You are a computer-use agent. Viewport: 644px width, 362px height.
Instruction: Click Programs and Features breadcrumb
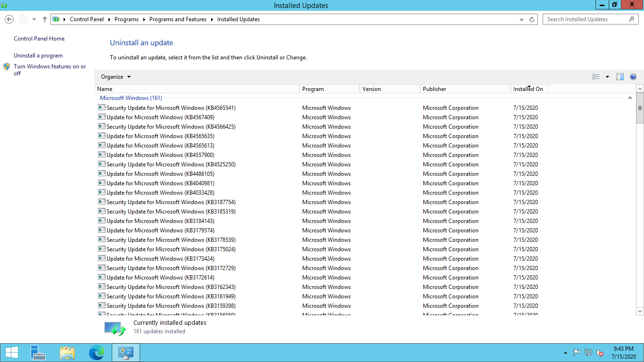(178, 19)
